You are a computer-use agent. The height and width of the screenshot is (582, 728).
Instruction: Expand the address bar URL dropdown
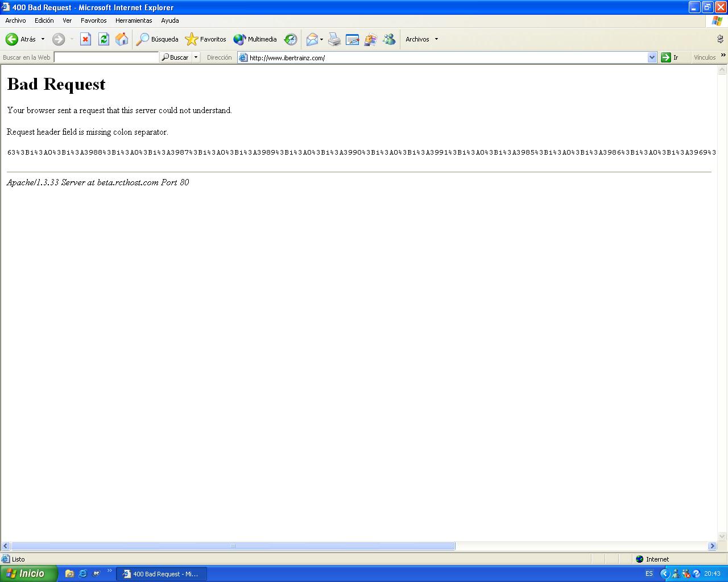tap(652, 57)
